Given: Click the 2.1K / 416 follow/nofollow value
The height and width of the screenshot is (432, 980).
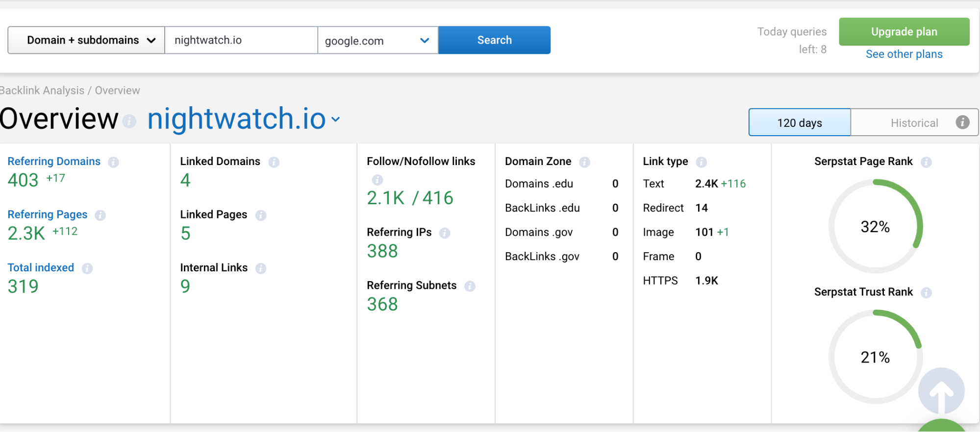Looking at the screenshot, I should (410, 198).
